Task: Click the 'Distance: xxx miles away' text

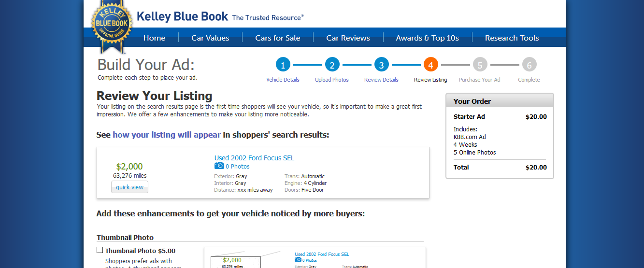Action: coord(243,190)
